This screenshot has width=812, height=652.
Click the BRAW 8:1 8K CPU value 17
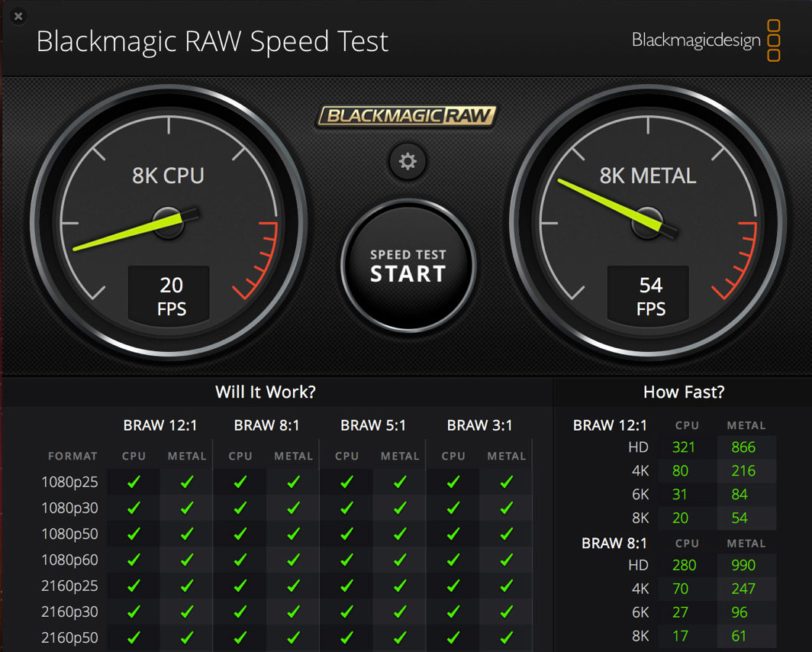[680, 636]
